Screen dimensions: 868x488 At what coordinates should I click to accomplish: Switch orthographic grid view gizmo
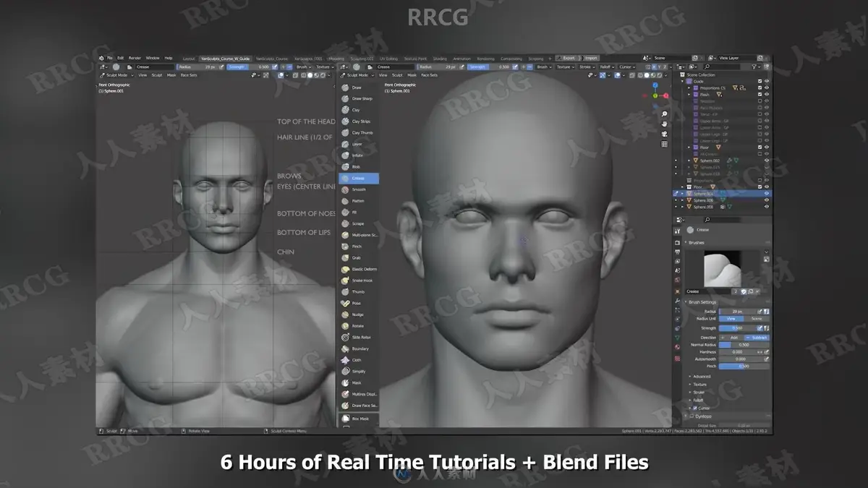[664, 144]
